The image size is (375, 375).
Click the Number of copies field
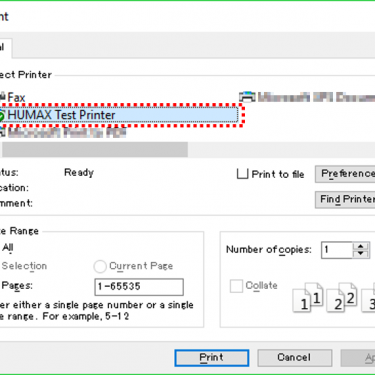coord(337,250)
